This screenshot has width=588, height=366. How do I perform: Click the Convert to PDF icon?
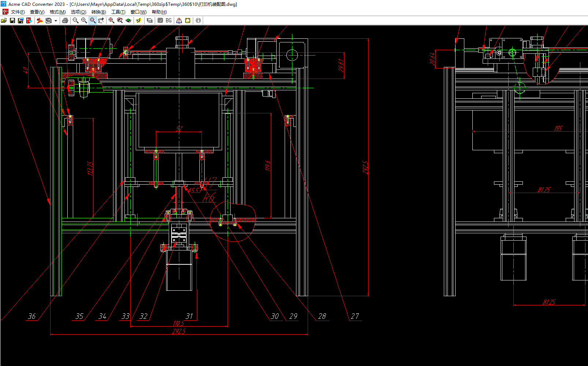coord(40,20)
